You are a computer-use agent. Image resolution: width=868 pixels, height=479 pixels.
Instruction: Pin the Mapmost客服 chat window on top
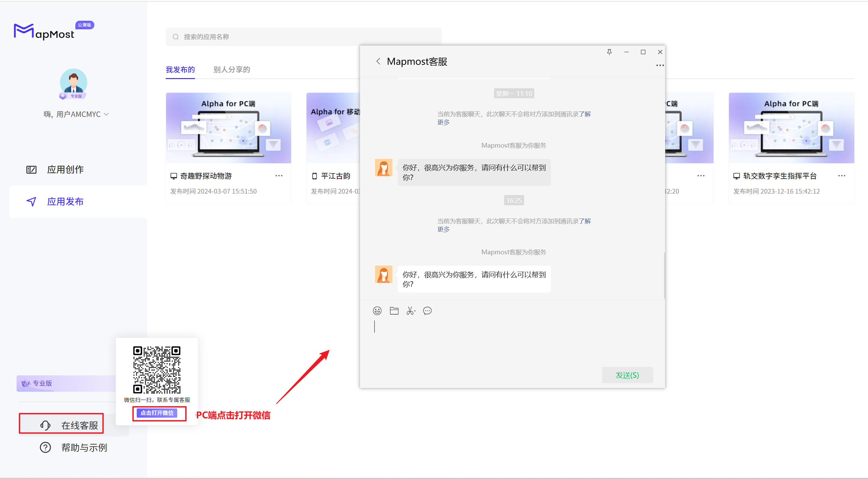[609, 52]
